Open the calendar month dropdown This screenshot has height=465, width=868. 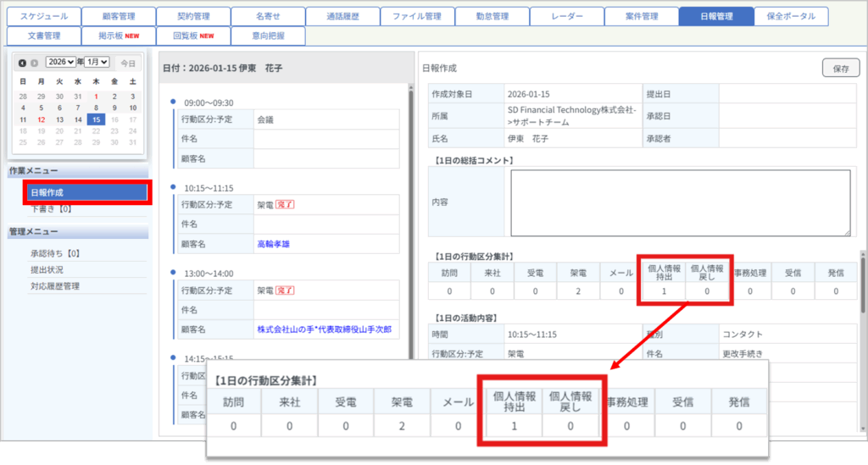coord(97,63)
